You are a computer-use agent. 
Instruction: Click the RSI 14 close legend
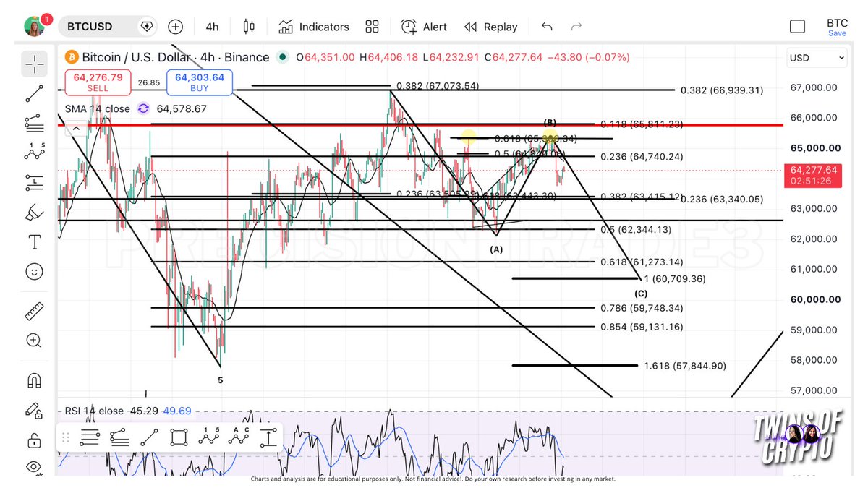(x=94, y=411)
